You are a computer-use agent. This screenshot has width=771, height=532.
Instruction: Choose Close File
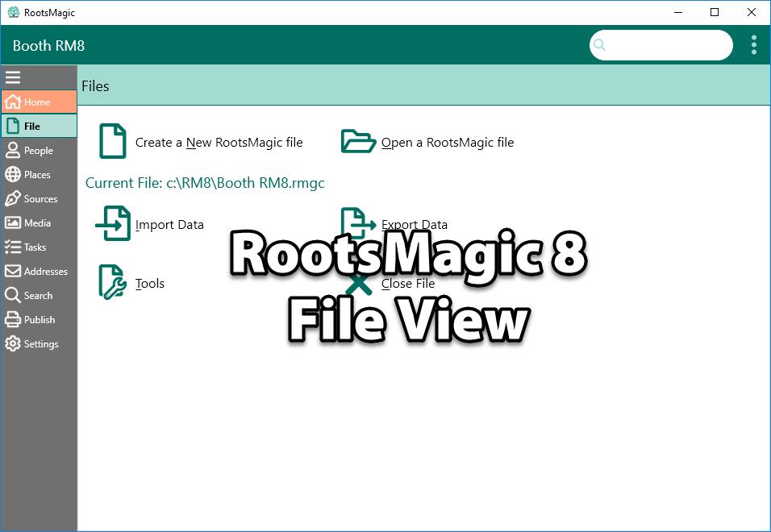pyautogui.click(x=407, y=284)
